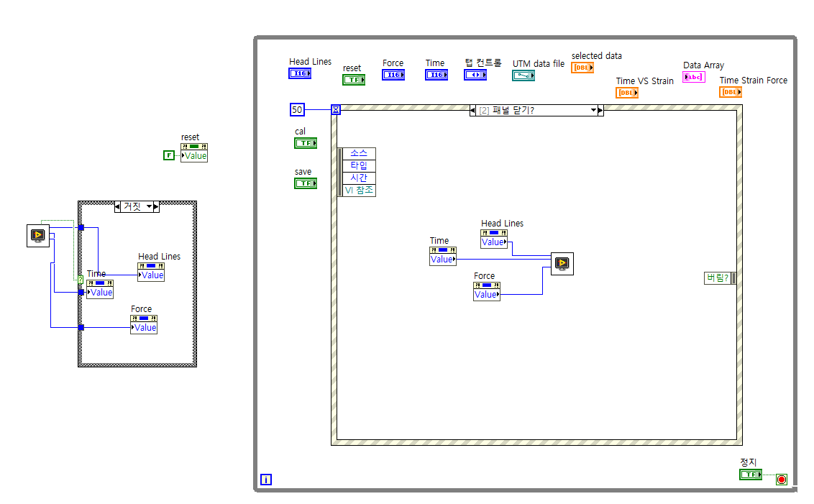Click the Time Strain Force array terminal
The image size is (814, 504).
point(731,91)
